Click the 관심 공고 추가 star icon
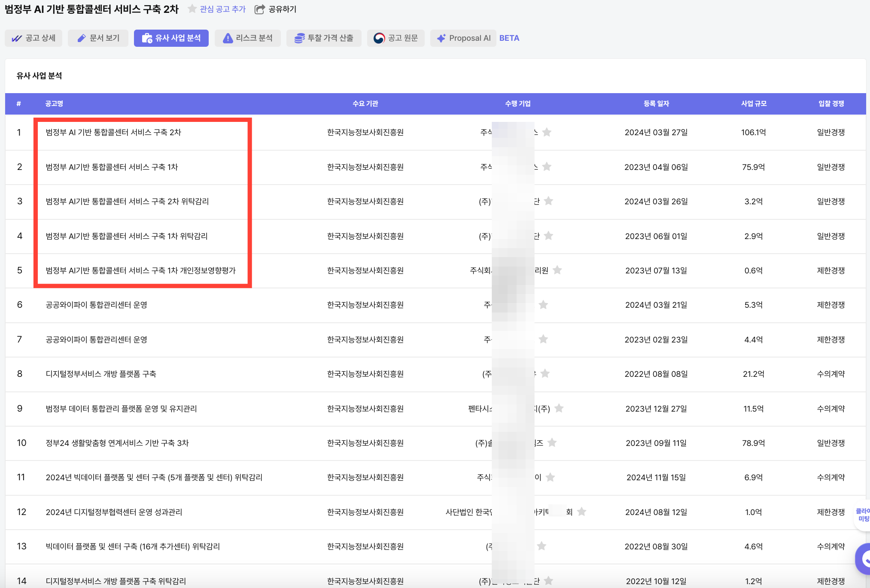 tap(192, 9)
